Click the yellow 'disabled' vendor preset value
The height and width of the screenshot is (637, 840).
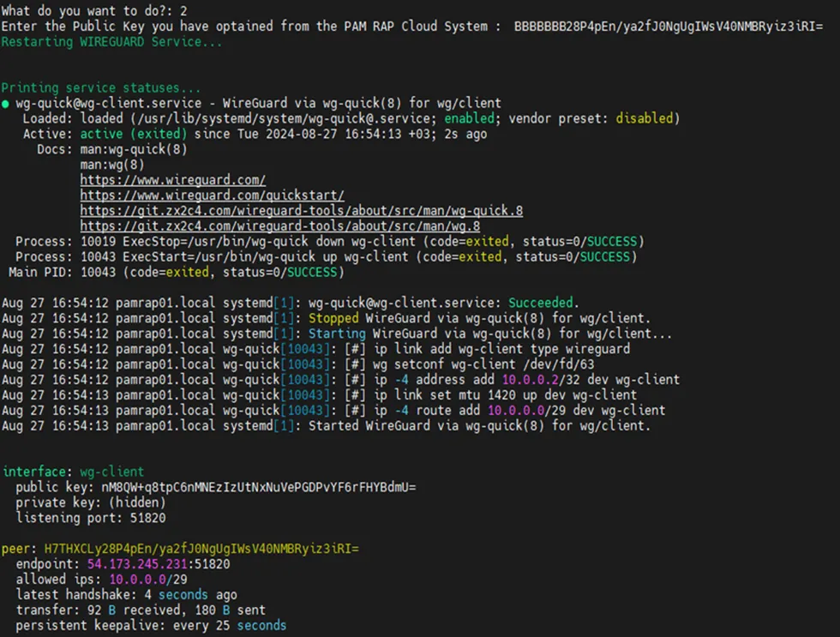(x=644, y=118)
